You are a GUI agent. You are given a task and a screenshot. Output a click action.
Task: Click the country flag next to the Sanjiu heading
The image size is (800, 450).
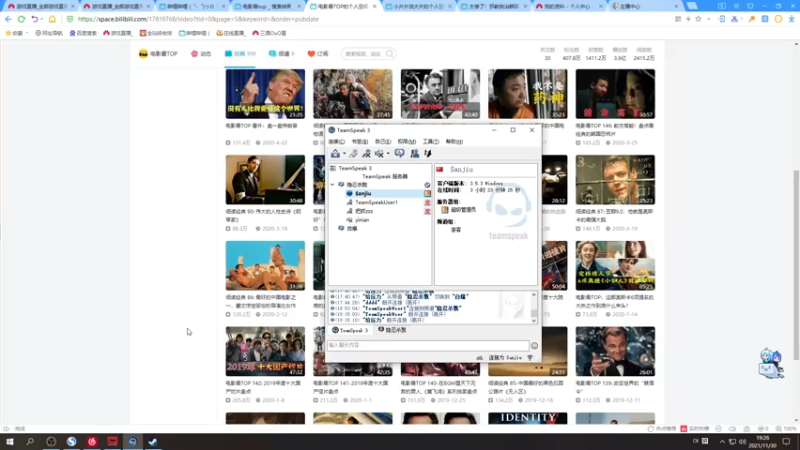440,169
